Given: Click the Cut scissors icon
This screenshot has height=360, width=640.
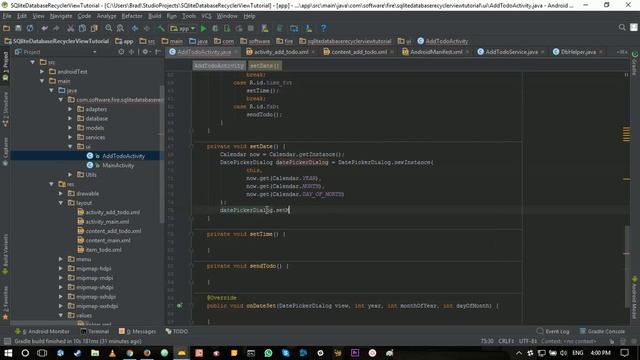Looking at the screenshot, I should 71,28.
